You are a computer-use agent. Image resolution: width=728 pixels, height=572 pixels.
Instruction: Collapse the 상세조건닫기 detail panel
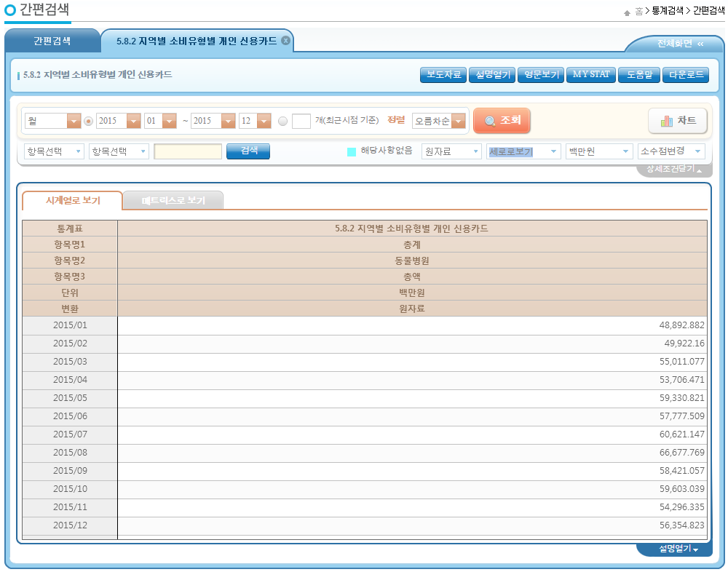674,170
